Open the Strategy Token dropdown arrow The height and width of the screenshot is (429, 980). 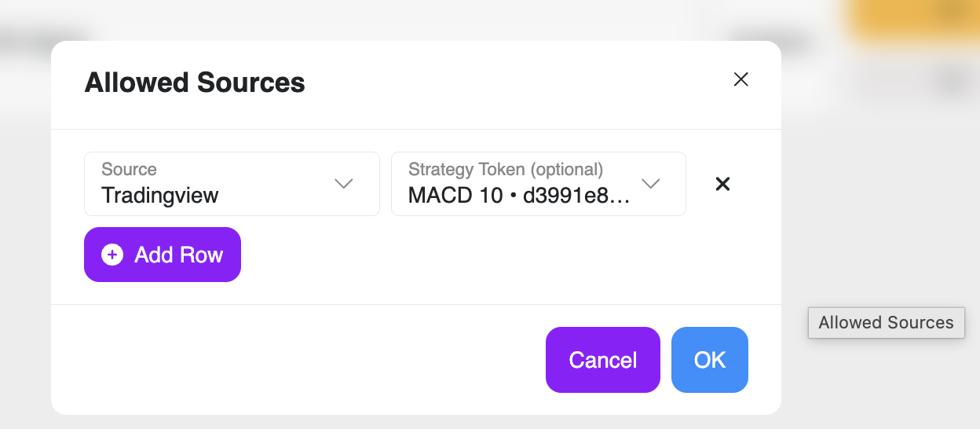[650, 184]
